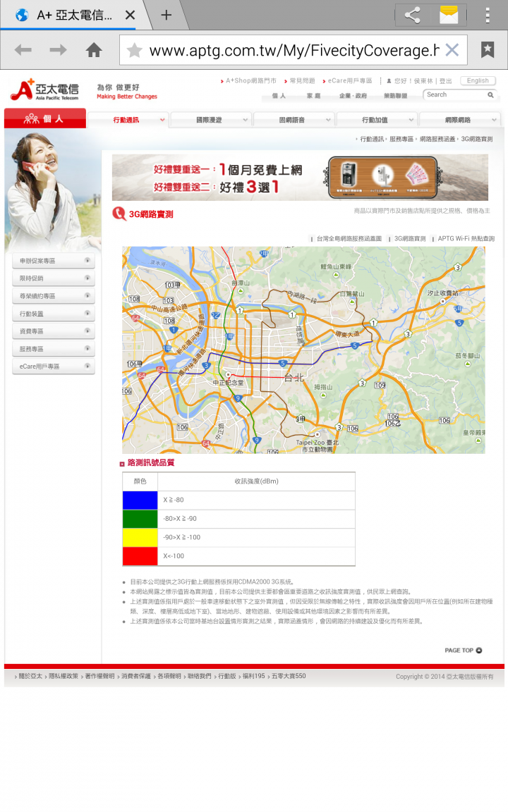
Task: Click the red signal strength color swatch
Action: pyautogui.click(x=140, y=556)
